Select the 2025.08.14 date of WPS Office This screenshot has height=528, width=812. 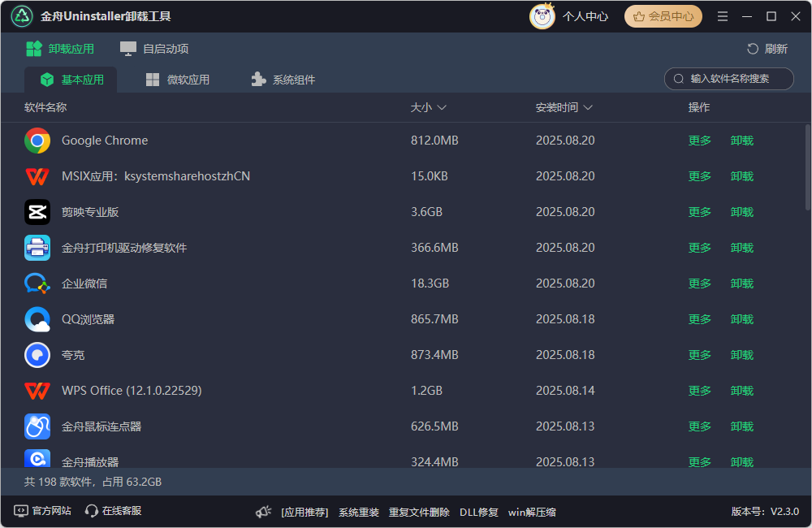coord(565,391)
